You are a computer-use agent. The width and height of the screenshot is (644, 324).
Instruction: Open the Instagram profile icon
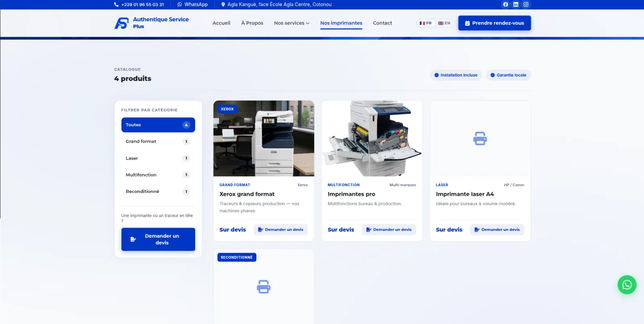click(x=526, y=4)
